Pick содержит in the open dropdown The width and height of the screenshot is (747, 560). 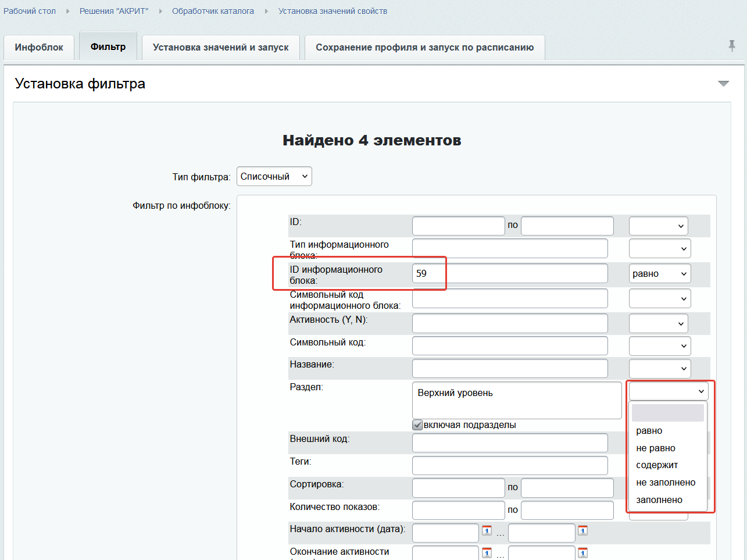click(657, 465)
